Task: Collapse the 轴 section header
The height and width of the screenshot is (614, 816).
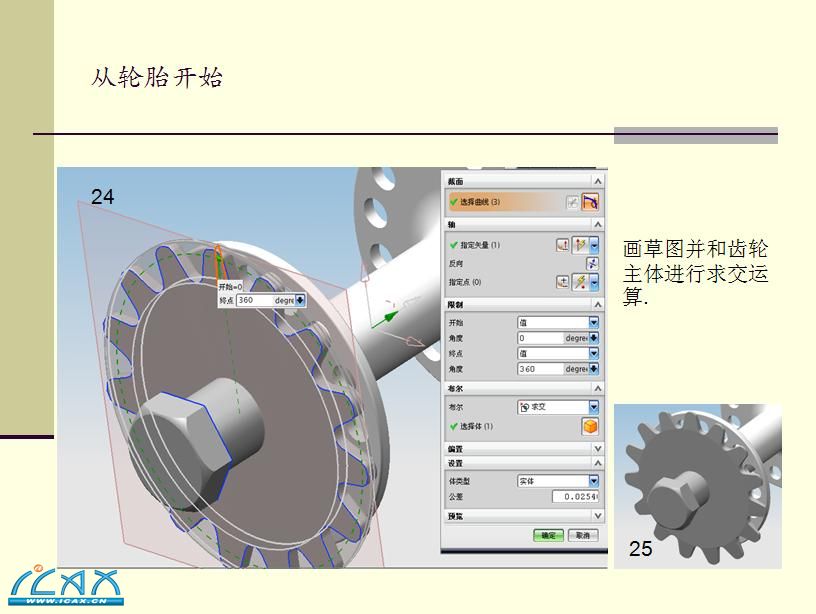Action: click(x=524, y=224)
